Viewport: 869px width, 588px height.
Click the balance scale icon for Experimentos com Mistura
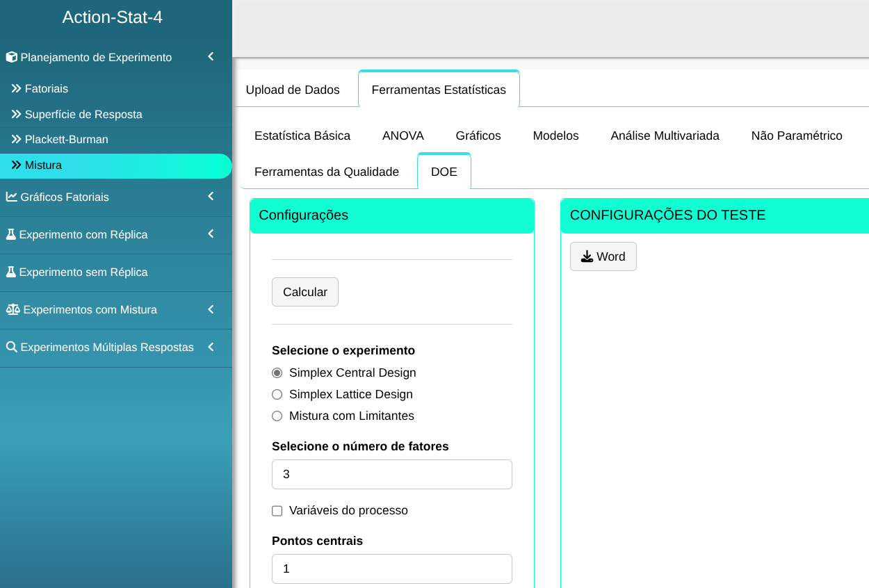coord(13,310)
